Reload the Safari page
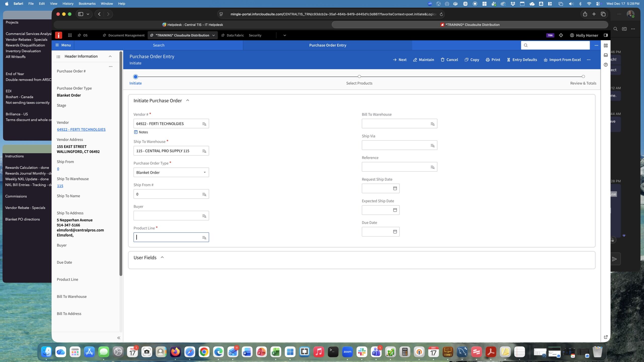 coord(441,14)
